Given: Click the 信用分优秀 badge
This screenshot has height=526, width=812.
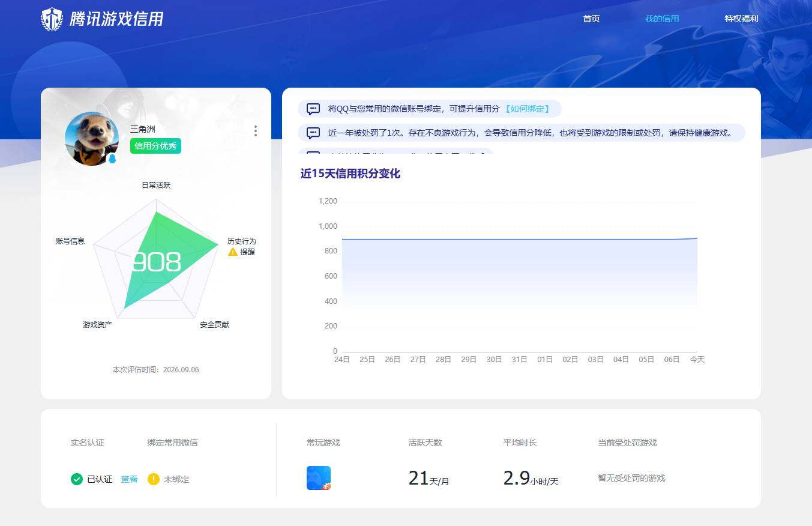Looking at the screenshot, I should click(x=155, y=146).
